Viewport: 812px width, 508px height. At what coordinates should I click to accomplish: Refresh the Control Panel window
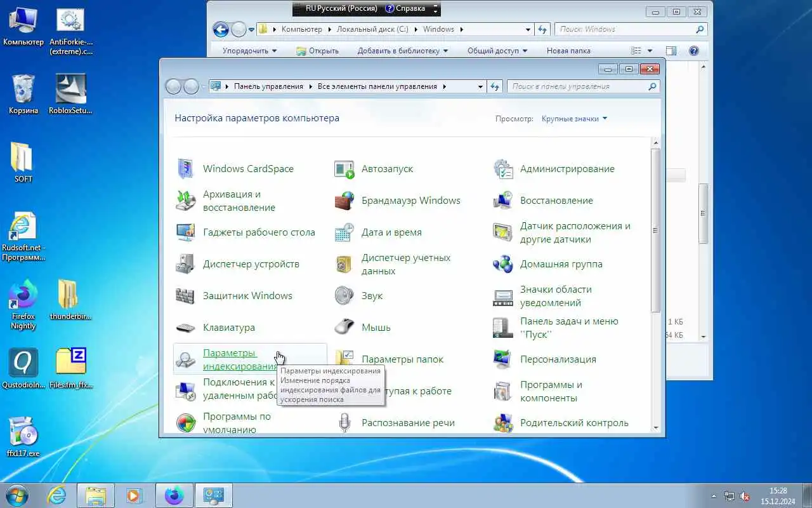coord(495,86)
